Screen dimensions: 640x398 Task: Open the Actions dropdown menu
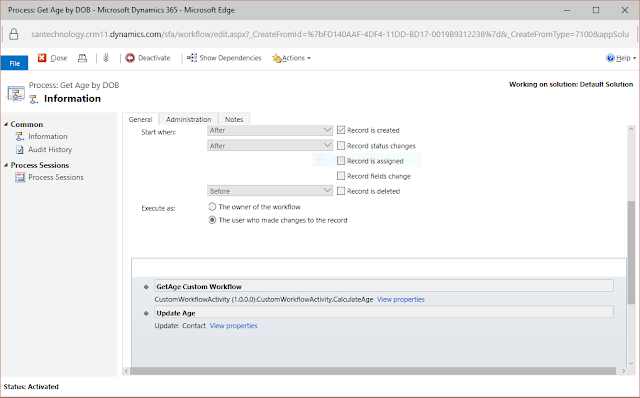[x=291, y=58]
